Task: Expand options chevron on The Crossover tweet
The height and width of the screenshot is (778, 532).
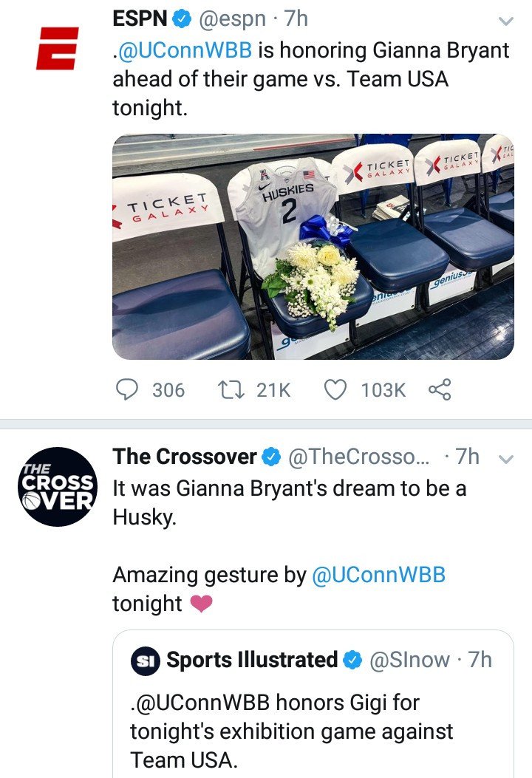Action: tap(505, 460)
